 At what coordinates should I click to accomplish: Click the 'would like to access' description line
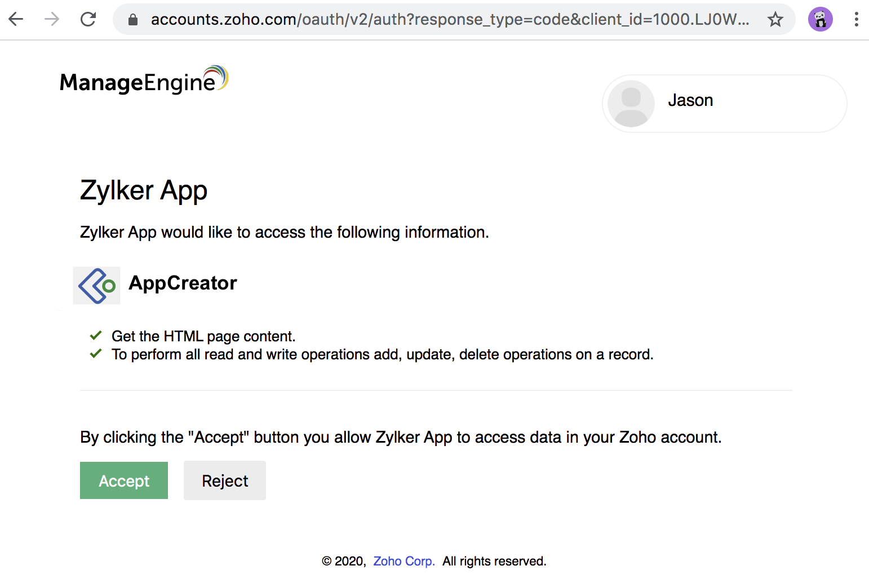(285, 232)
